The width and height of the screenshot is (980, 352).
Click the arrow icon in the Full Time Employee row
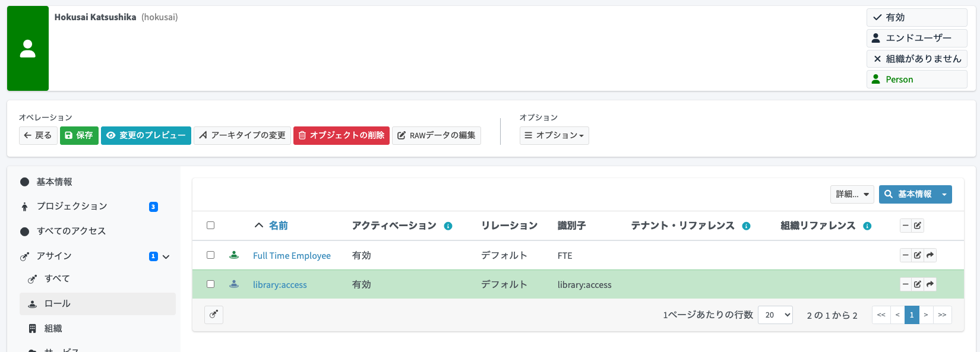tap(930, 255)
